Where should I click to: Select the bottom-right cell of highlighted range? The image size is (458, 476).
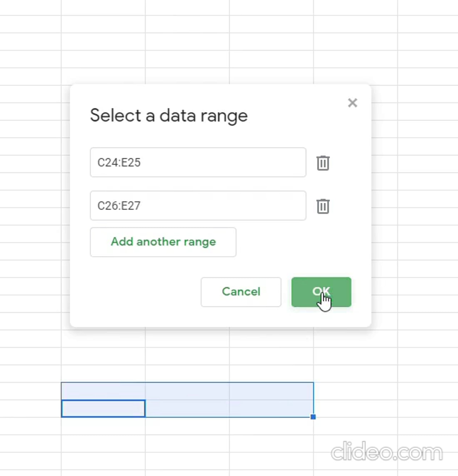(271, 408)
